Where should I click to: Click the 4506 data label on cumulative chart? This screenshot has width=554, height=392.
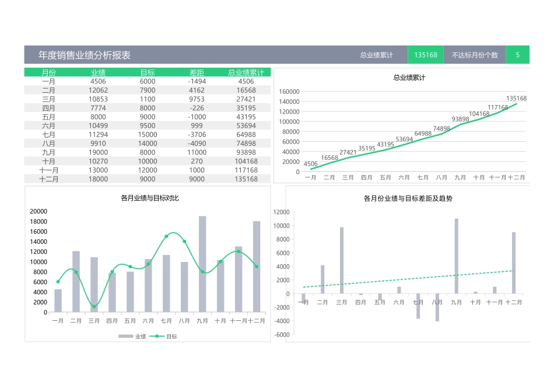(x=311, y=164)
